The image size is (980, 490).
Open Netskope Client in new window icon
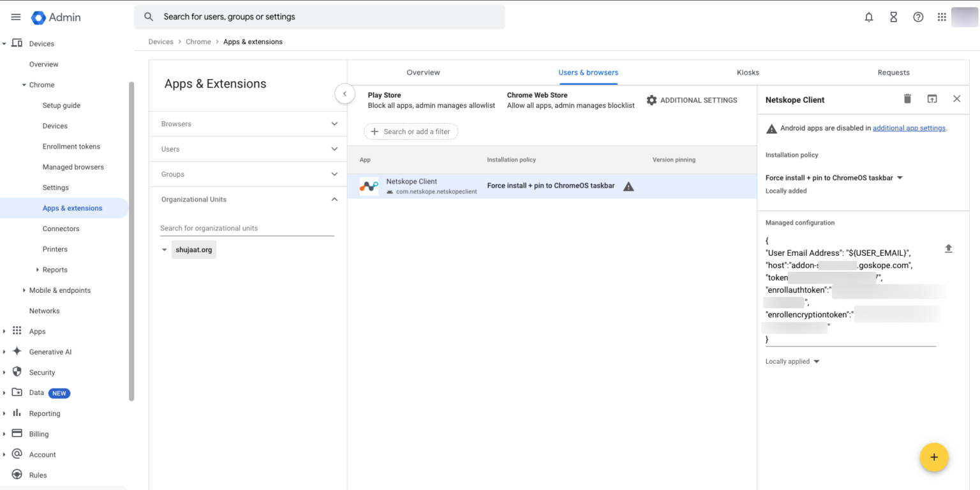tap(932, 99)
